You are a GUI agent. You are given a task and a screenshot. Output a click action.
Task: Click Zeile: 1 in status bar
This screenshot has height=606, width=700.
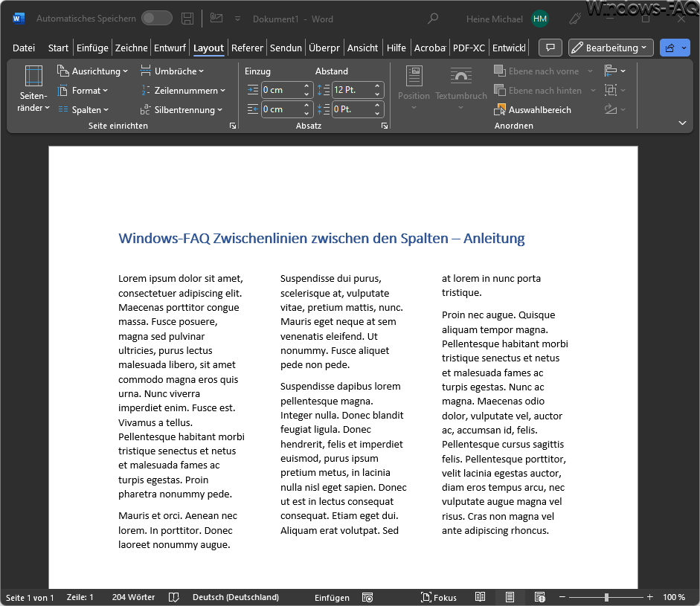pos(80,597)
